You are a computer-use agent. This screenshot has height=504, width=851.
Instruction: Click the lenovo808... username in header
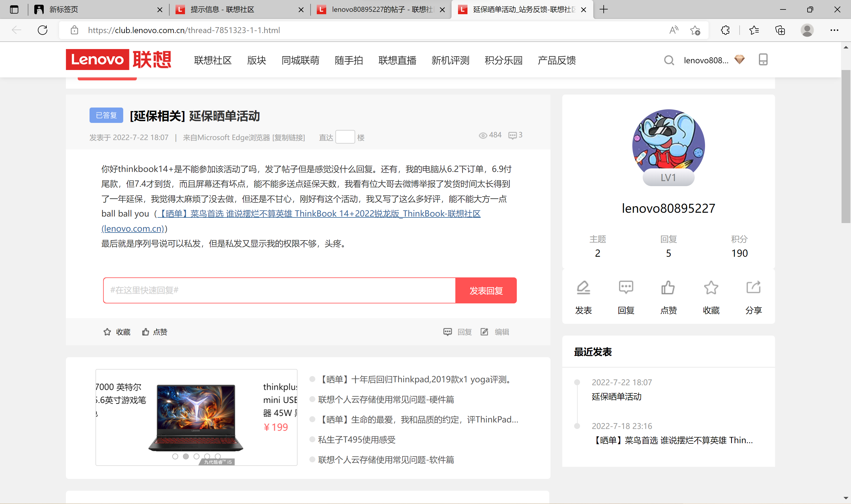pyautogui.click(x=706, y=61)
